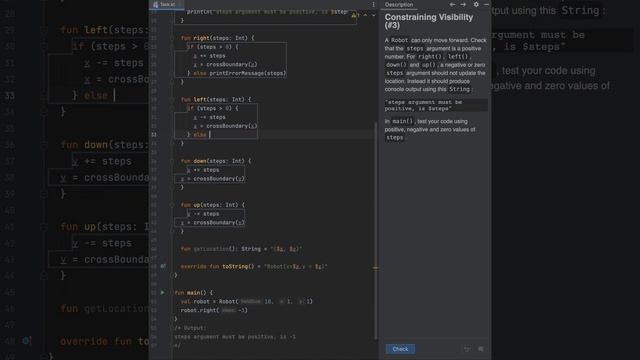The width and height of the screenshot is (640, 360).
Task: Open Description panel gear settings
Action: pos(476,4)
